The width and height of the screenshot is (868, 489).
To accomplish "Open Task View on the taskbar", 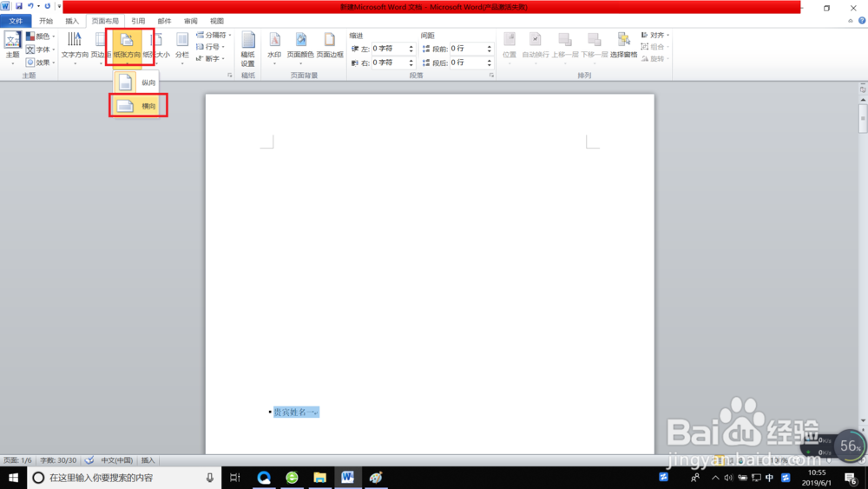I will click(234, 478).
